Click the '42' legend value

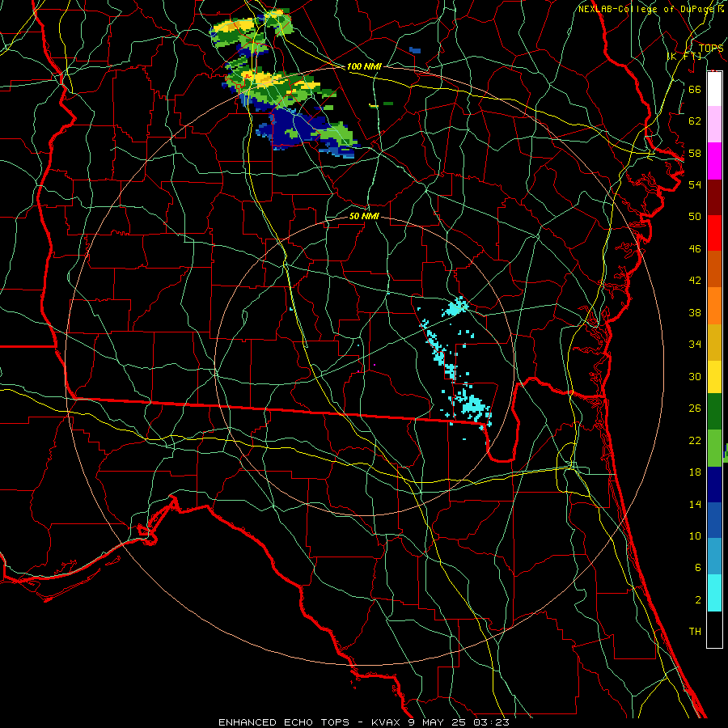(695, 281)
